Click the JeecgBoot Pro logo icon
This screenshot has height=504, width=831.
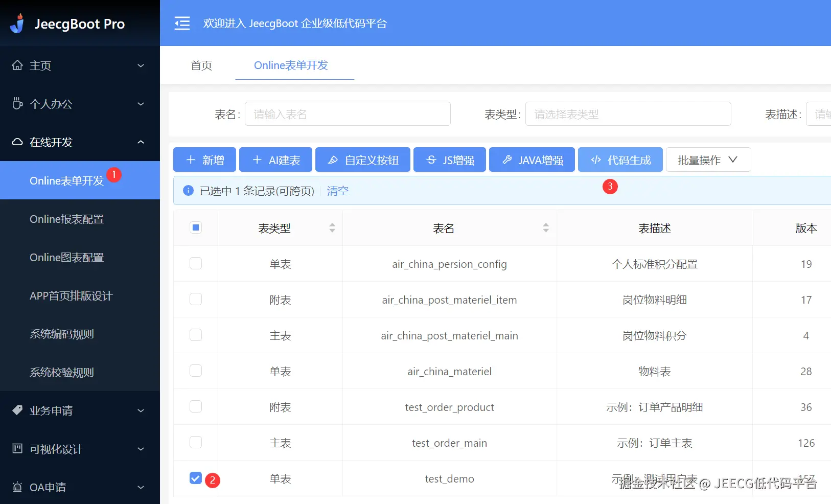point(18,24)
